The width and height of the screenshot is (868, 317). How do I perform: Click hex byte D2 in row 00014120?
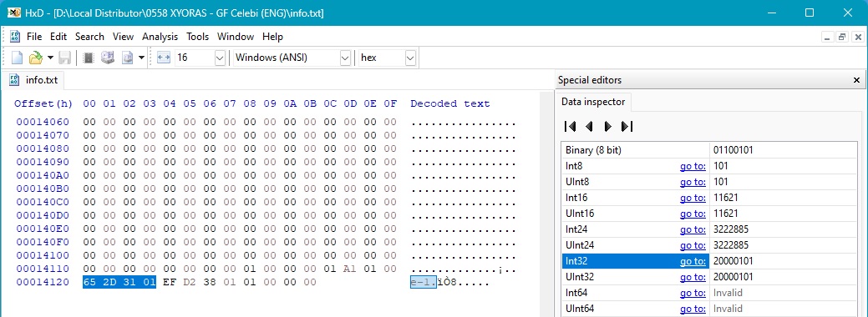click(x=190, y=282)
